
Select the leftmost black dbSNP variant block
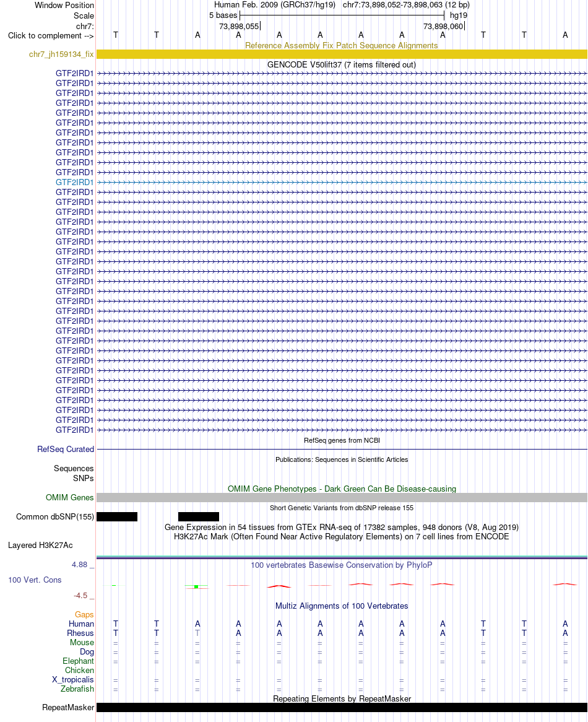(117, 517)
